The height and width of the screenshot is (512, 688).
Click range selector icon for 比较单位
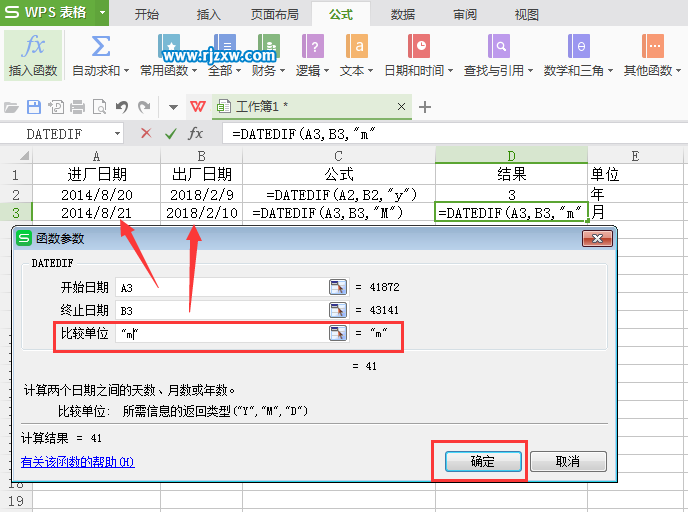[338, 333]
